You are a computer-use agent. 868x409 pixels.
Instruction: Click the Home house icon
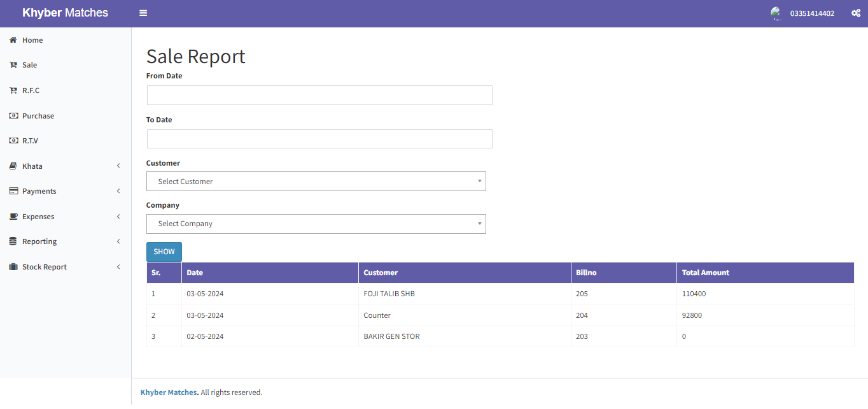point(13,40)
